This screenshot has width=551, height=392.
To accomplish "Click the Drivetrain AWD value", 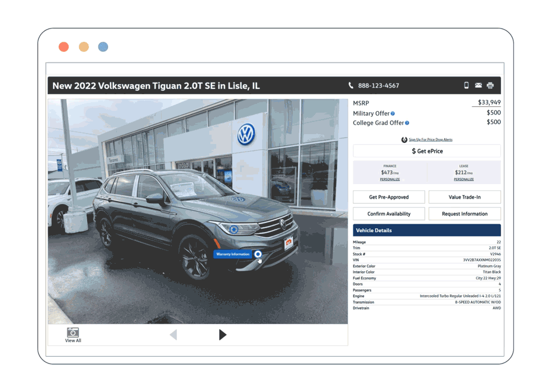I will (x=496, y=308).
